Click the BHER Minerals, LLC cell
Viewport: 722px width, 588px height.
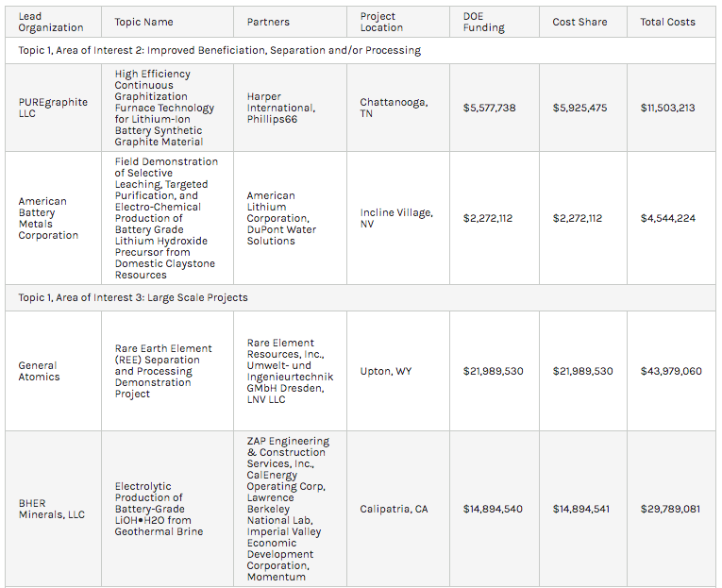coord(52,509)
